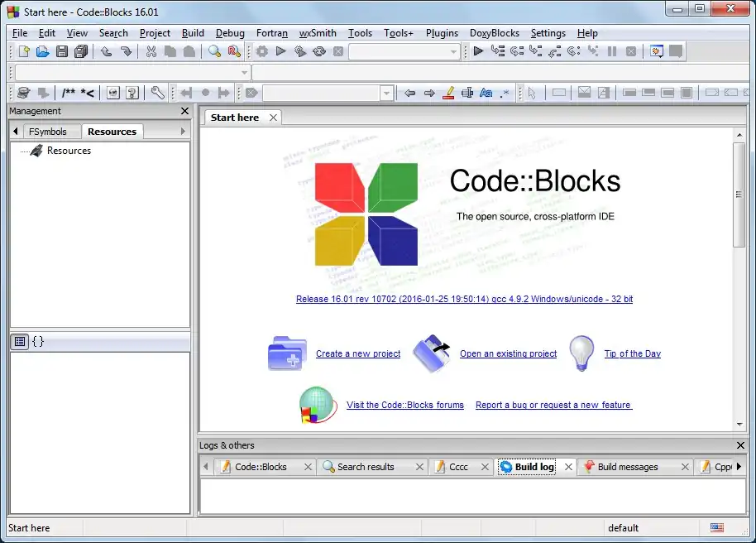Screen dimensions: 756x543
Task: Toggle the regular expression (.*) search option
Action: tap(505, 93)
